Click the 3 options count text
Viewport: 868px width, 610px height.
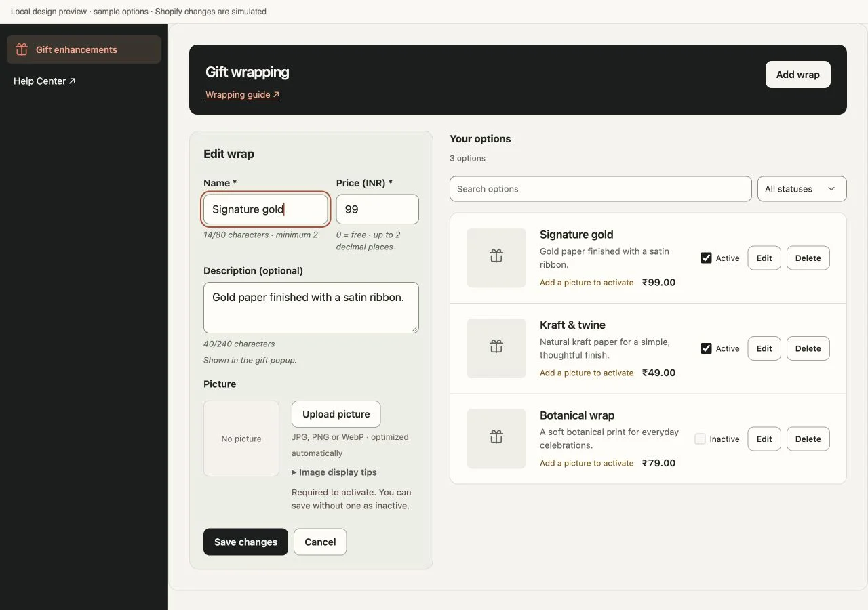tap(467, 158)
